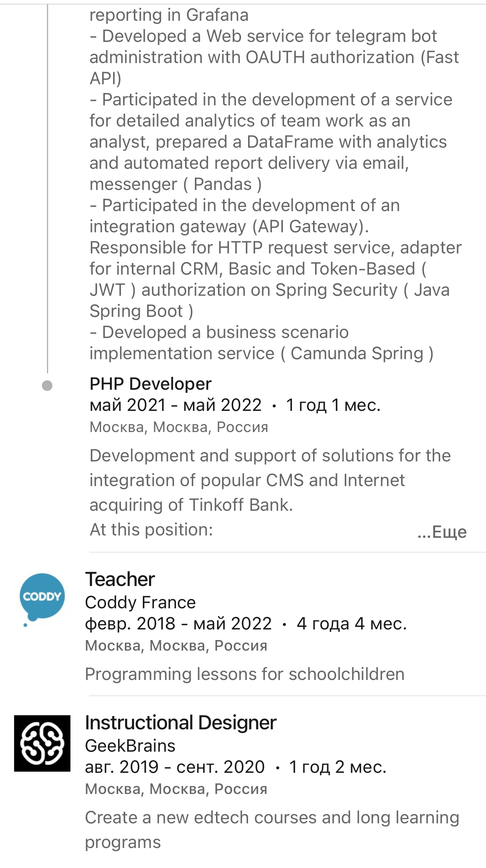The width and height of the screenshot is (486, 868).
Task: Open the GeekBrains company logo
Action: pyautogui.click(x=42, y=743)
